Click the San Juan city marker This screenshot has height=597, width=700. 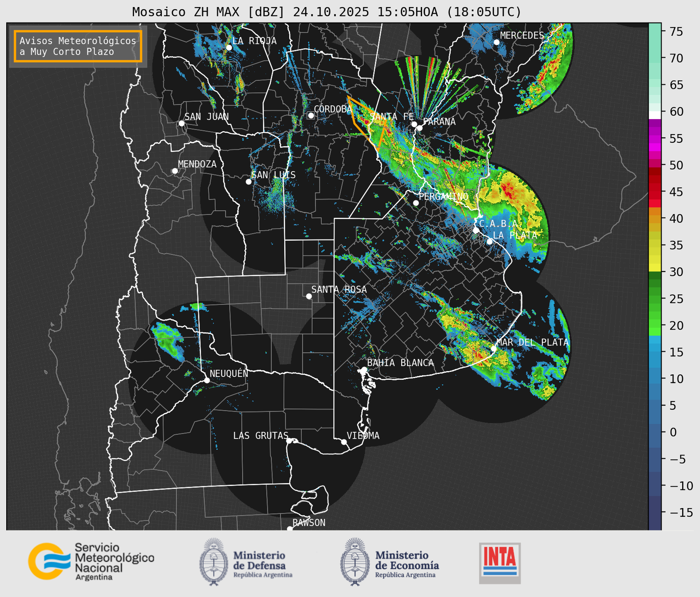click(x=181, y=123)
